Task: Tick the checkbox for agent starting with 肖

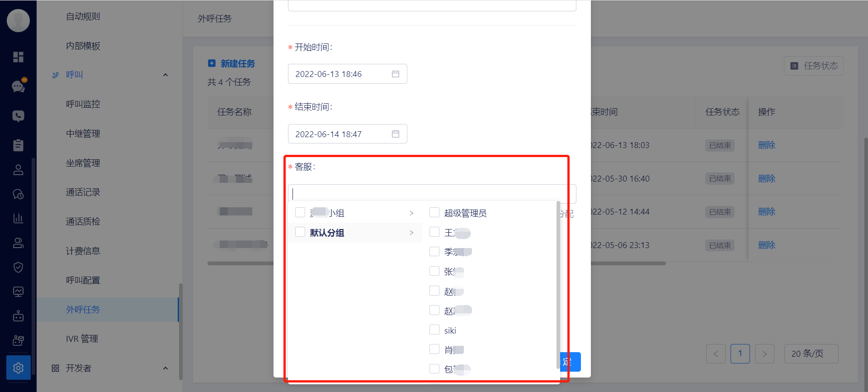Action: [434, 349]
